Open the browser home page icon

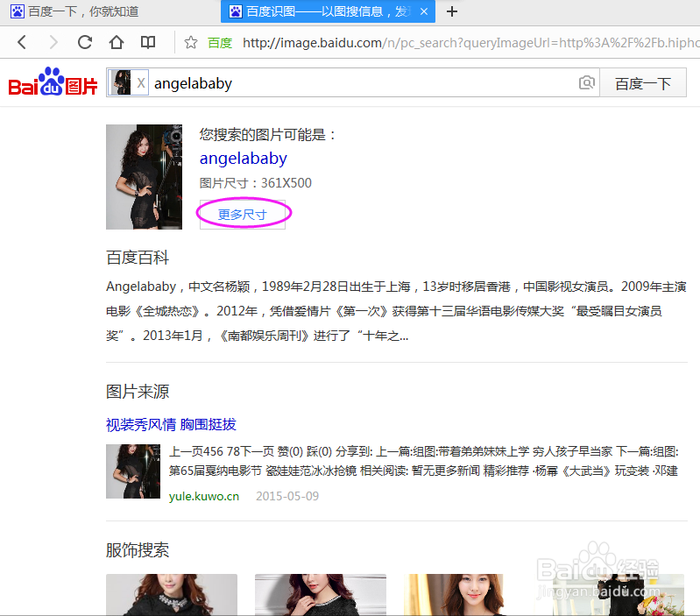116,42
